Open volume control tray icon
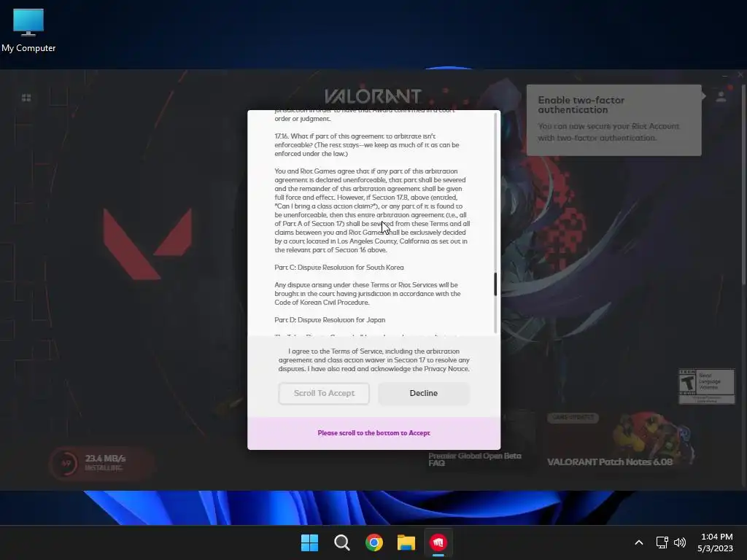Screen dimensions: 747x560 [680, 542]
